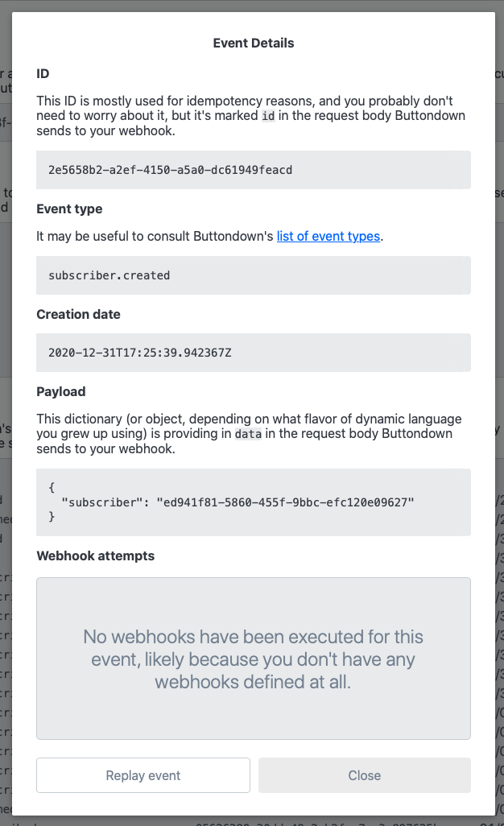The height and width of the screenshot is (826, 504).
Task: Click the Payload section heading
Action: coord(60,392)
